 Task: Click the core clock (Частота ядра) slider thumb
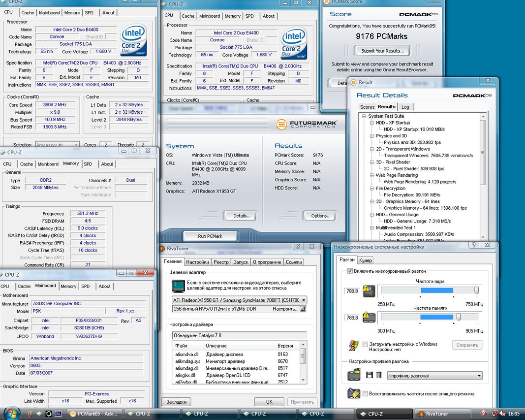[x=476, y=290]
